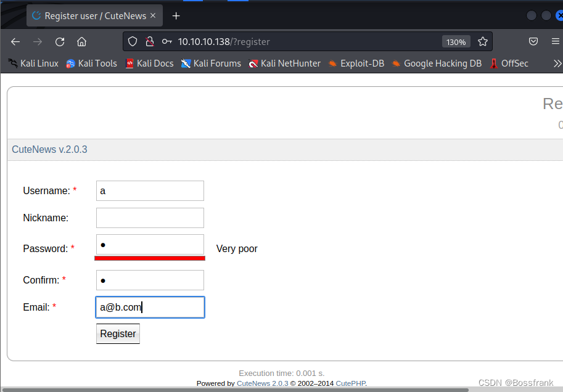Click the 'Nickname:' label
563x392 pixels.
click(x=46, y=218)
